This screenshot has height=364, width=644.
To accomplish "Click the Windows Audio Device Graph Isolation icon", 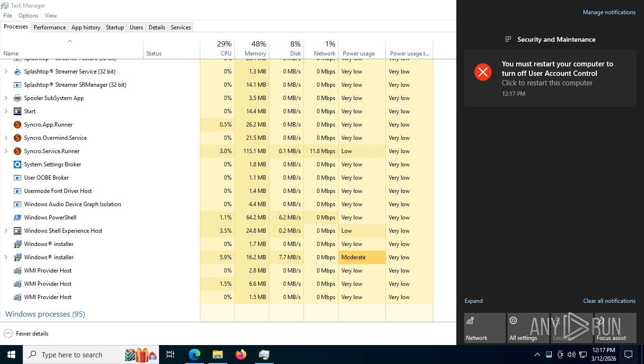I will 18,204.
